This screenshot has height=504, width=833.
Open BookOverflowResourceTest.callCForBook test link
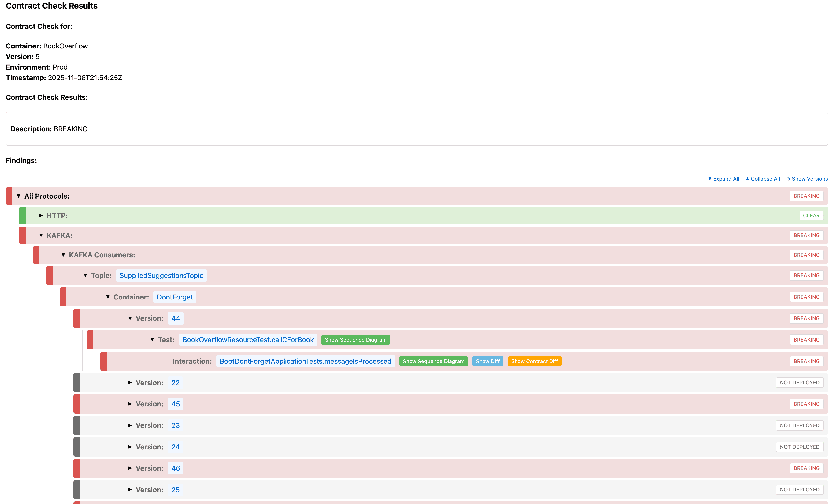point(248,340)
